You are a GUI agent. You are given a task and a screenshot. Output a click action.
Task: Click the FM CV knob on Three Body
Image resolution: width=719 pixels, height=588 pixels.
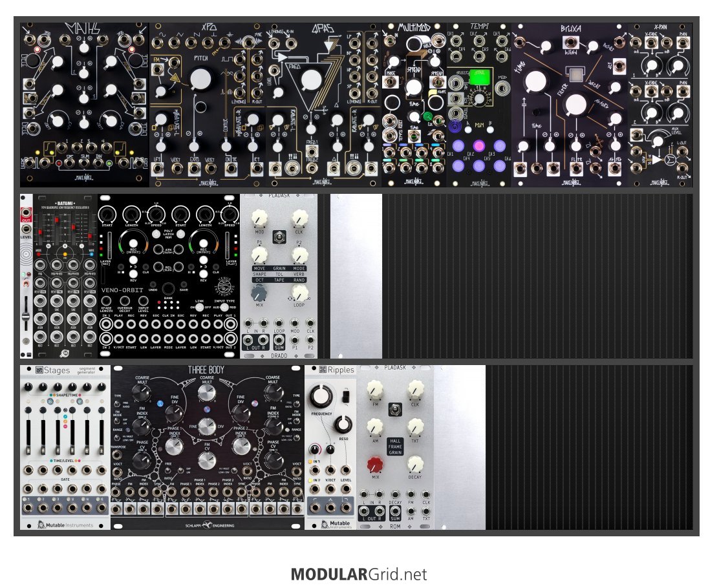pyautogui.click(x=206, y=459)
